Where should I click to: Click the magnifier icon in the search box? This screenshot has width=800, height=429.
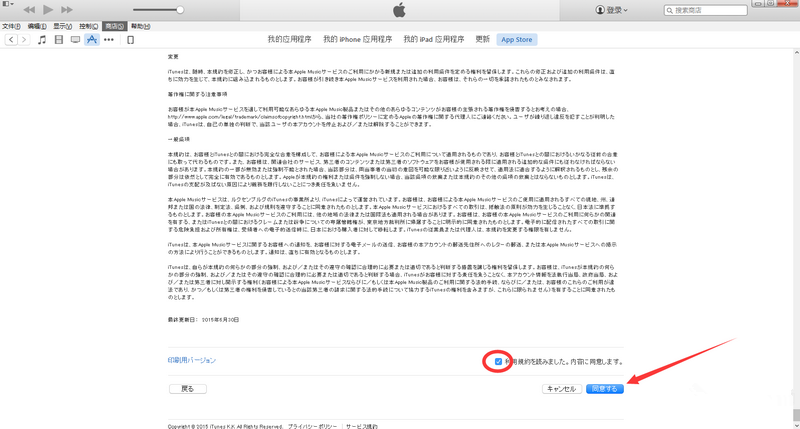[x=669, y=10]
